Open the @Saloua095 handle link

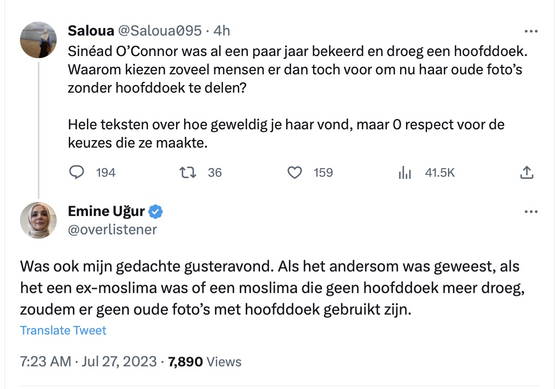click(159, 31)
